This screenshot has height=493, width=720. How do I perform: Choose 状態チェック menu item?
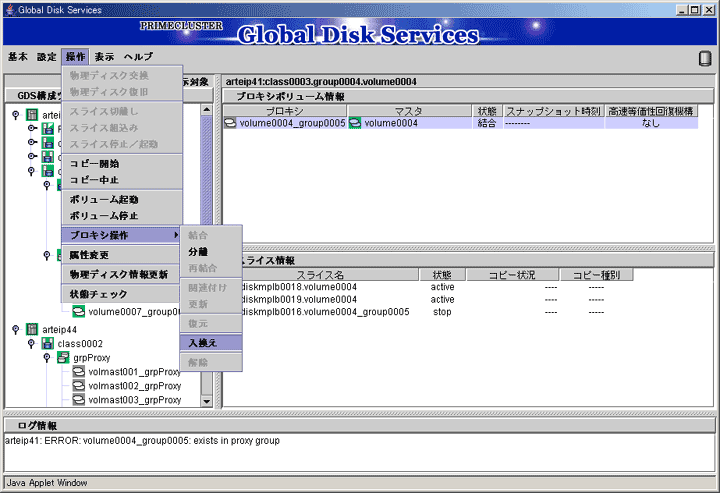(122, 294)
